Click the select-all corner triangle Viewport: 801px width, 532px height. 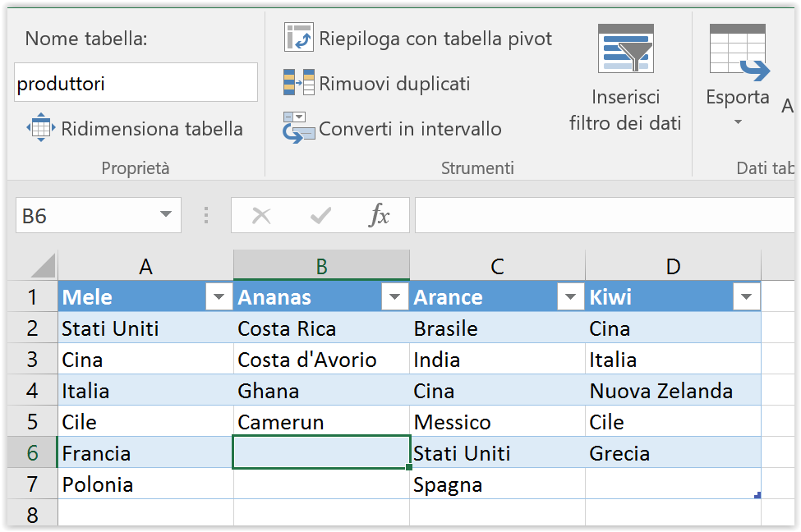43,265
